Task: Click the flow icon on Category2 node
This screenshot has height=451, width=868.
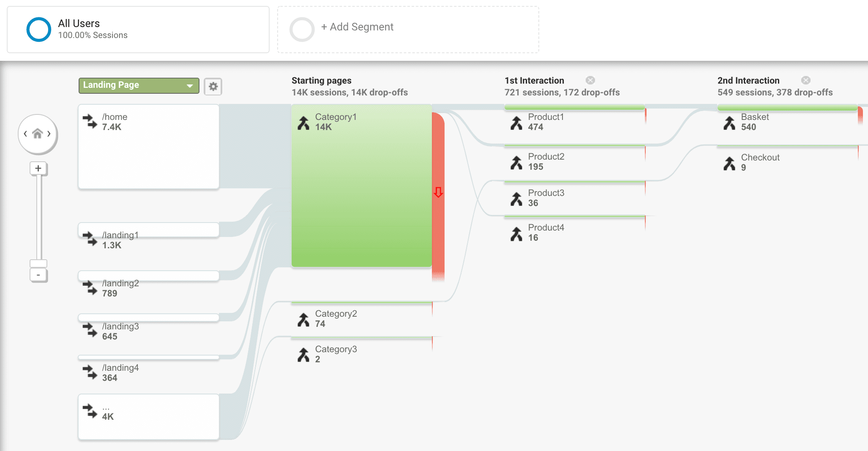Action: point(304,319)
